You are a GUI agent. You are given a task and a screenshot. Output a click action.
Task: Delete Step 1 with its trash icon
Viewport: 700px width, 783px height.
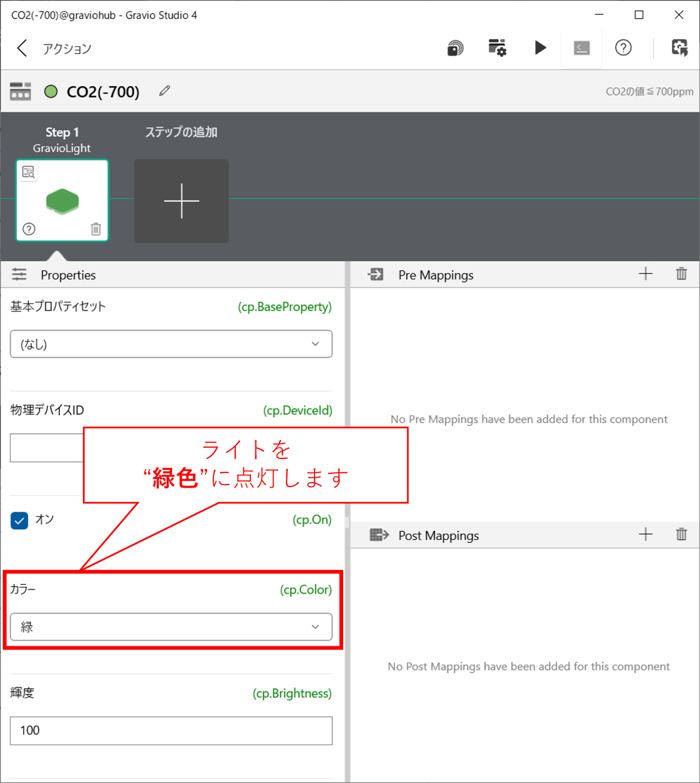pyautogui.click(x=96, y=229)
